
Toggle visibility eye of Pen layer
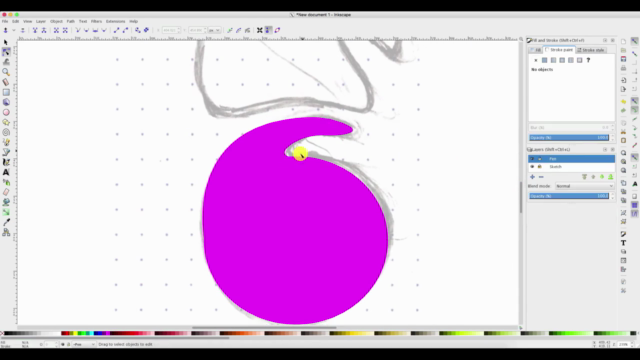532,159
